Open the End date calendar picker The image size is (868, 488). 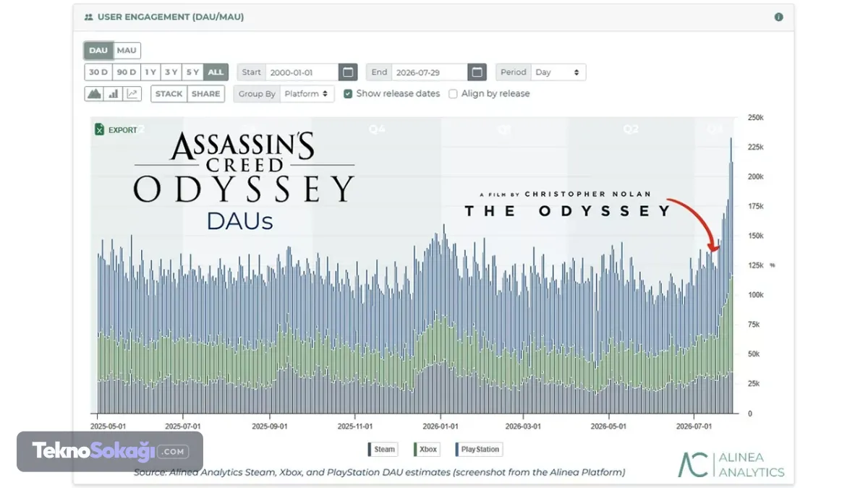pos(477,72)
